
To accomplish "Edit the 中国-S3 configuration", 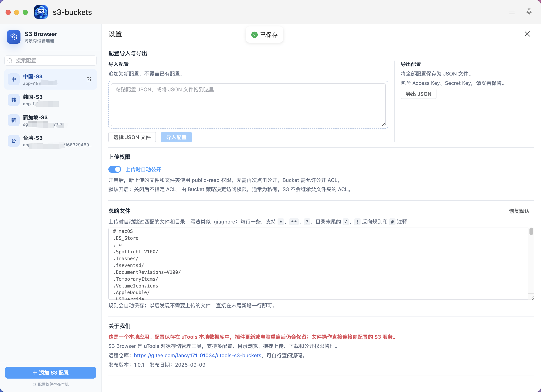I will [x=89, y=79].
